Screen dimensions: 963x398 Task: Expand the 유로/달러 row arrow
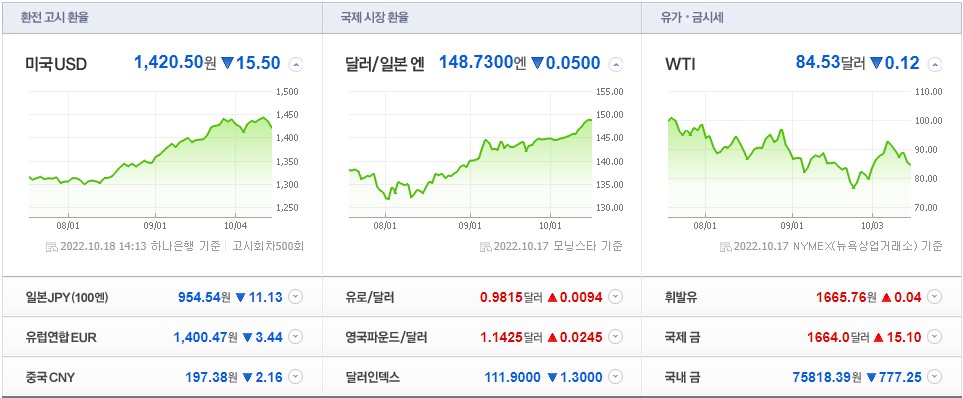(615, 297)
